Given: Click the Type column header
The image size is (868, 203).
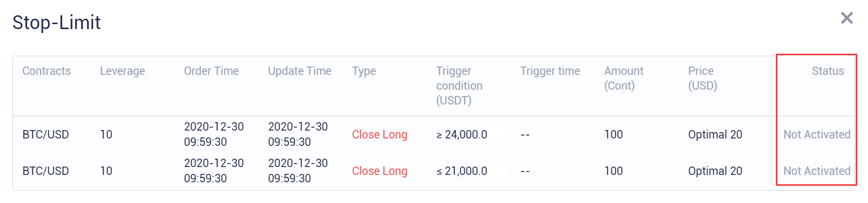Looking at the screenshot, I should pos(364,71).
